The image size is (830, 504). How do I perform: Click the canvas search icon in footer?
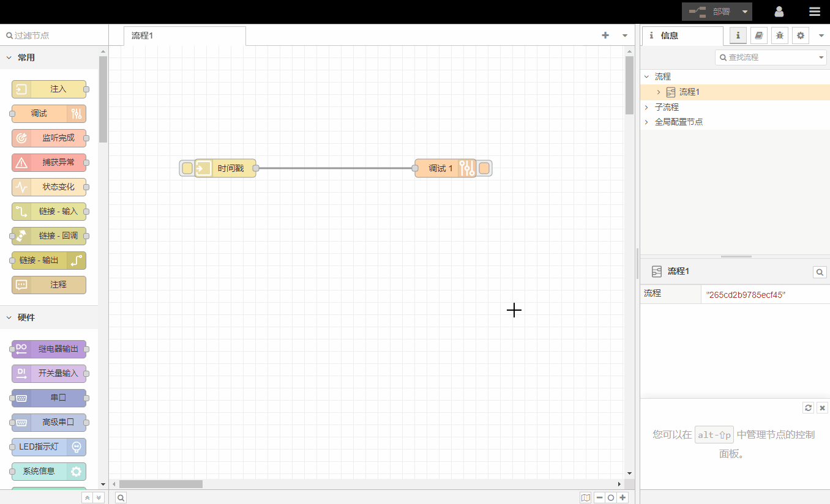click(x=121, y=498)
